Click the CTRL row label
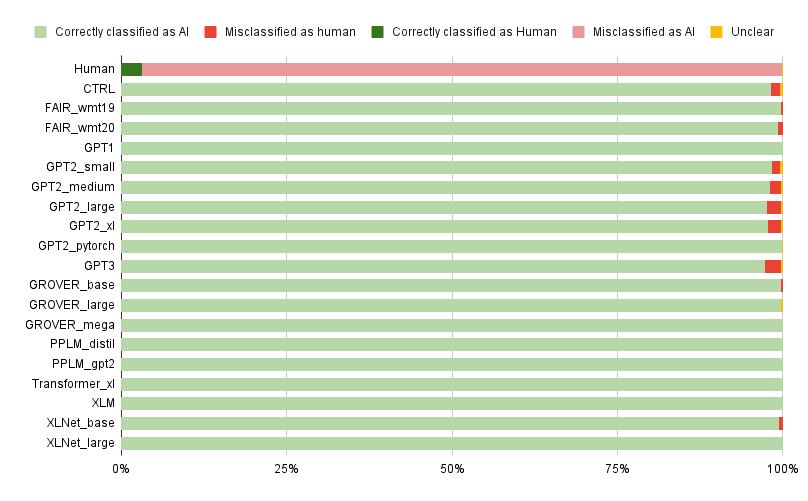Image resolution: width=808 pixels, height=501 pixels. [x=99, y=89]
